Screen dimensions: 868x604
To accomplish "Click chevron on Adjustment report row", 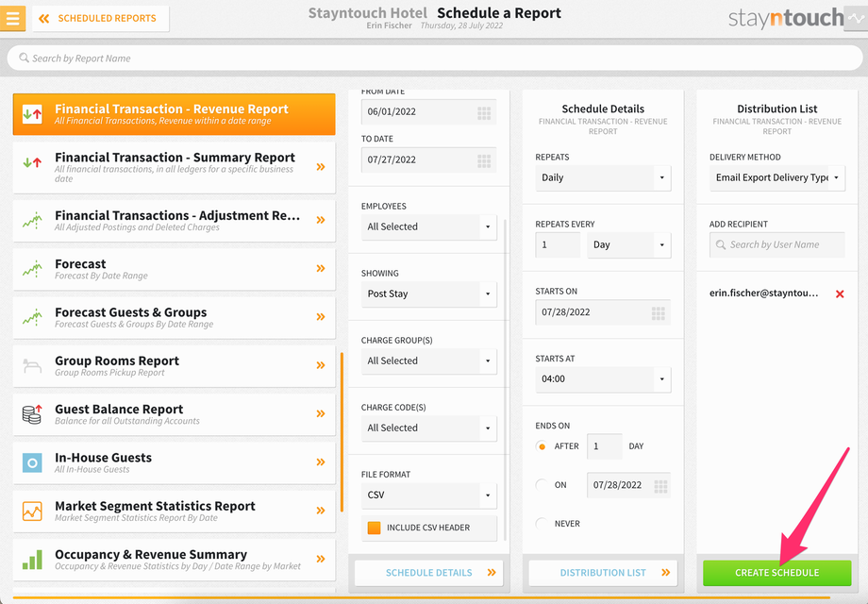I will coord(321,220).
